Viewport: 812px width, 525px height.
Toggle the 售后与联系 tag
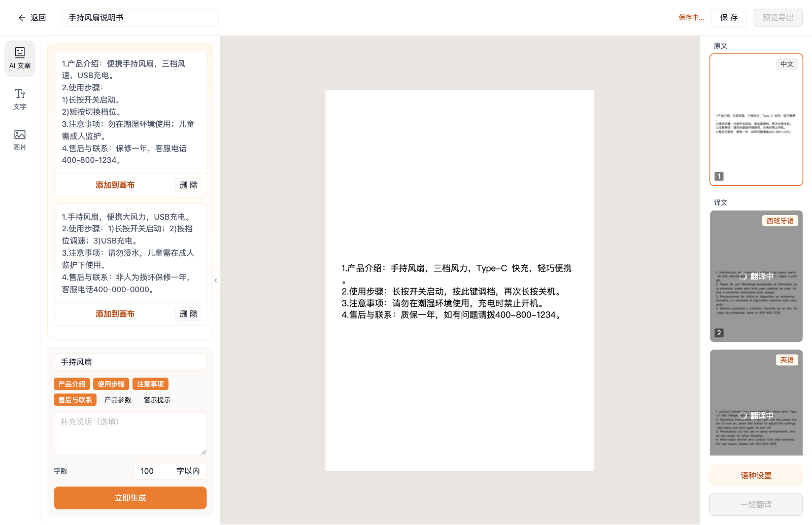pyautogui.click(x=75, y=400)
